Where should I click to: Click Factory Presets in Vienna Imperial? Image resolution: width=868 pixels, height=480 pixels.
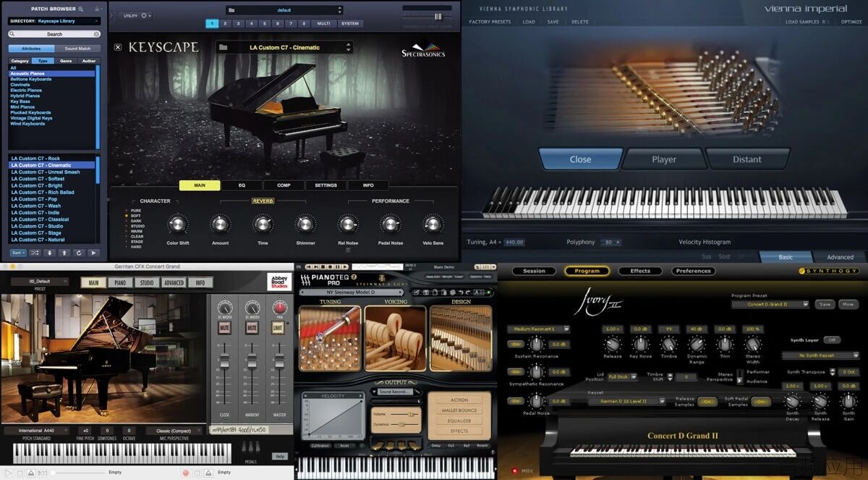pyautogui.click(x=490, y=22)
